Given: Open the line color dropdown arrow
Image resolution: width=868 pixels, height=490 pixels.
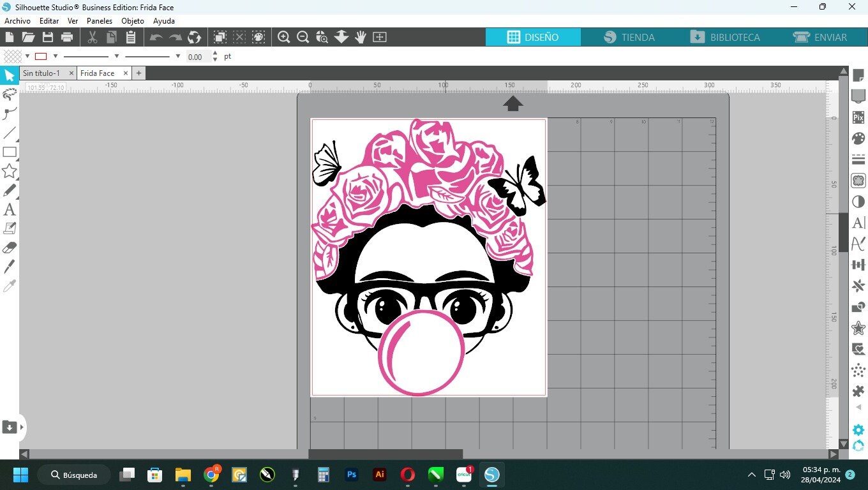Looking at the screenshot, I should [x=56, y=56].
